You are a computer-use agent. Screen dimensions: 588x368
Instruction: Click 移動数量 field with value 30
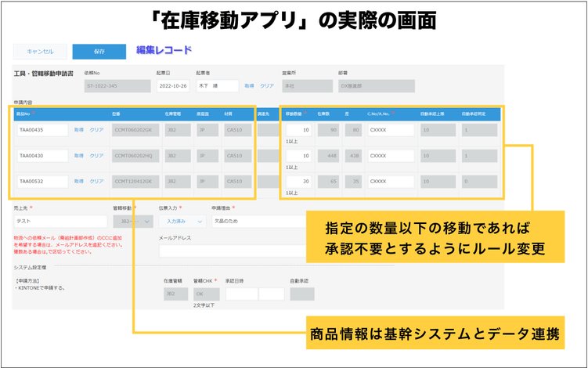pos(298,182)
